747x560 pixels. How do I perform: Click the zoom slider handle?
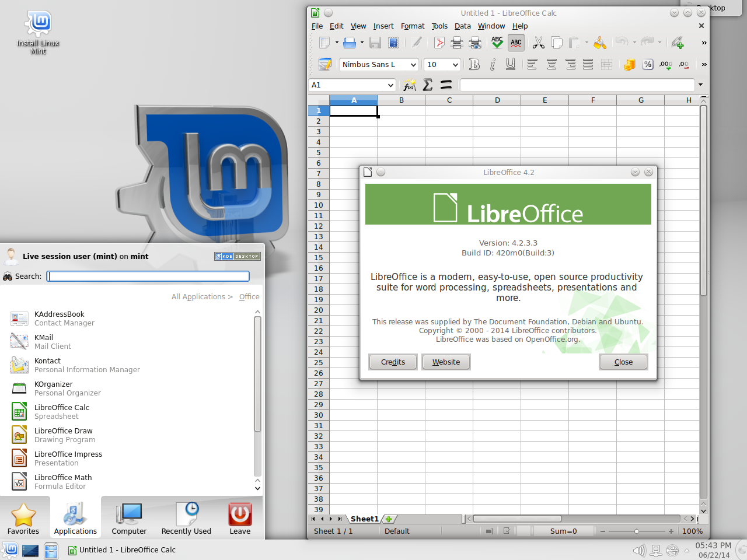[x=636, y=531]
